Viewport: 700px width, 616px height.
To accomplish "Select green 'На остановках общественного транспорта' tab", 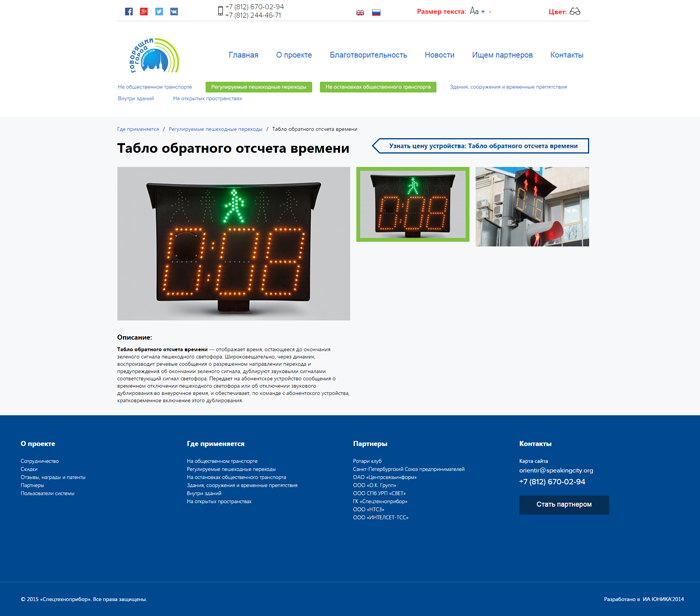I will [x=378, y=87].
